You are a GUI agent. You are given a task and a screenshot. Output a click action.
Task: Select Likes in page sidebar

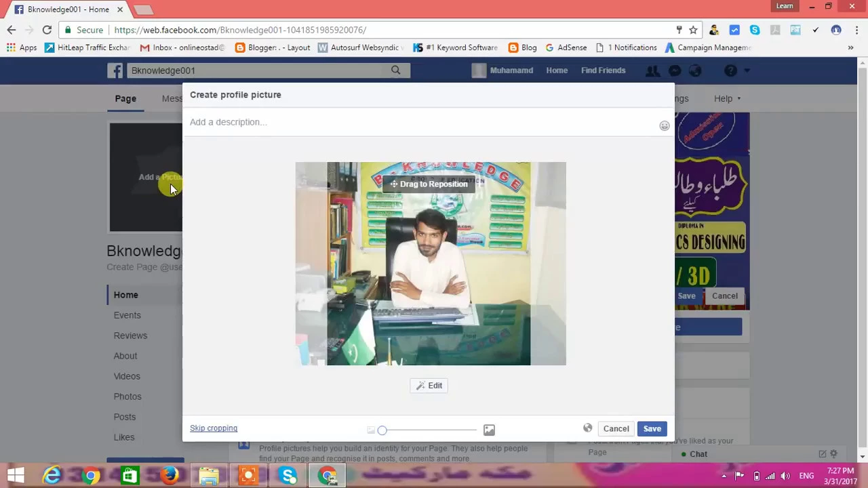click(x=124, y=437)
